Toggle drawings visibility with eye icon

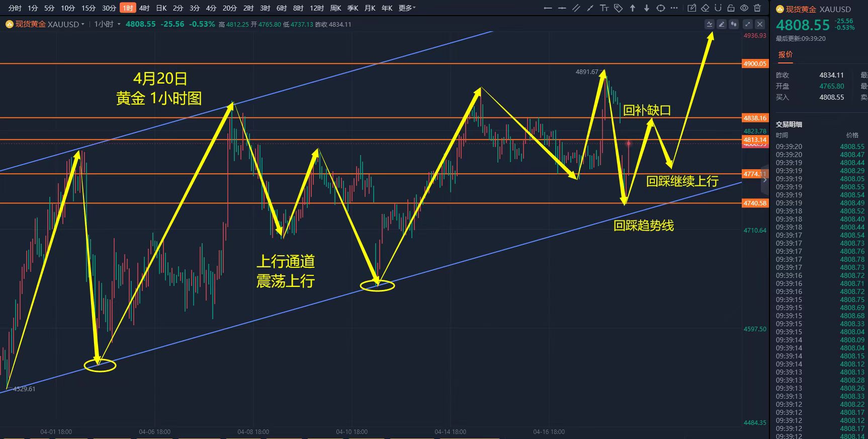pyautogui.click(x=744, y=8)
